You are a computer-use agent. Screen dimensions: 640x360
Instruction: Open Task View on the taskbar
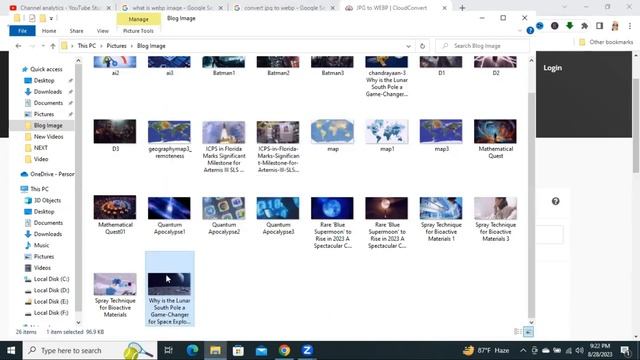tap(168, 350)
